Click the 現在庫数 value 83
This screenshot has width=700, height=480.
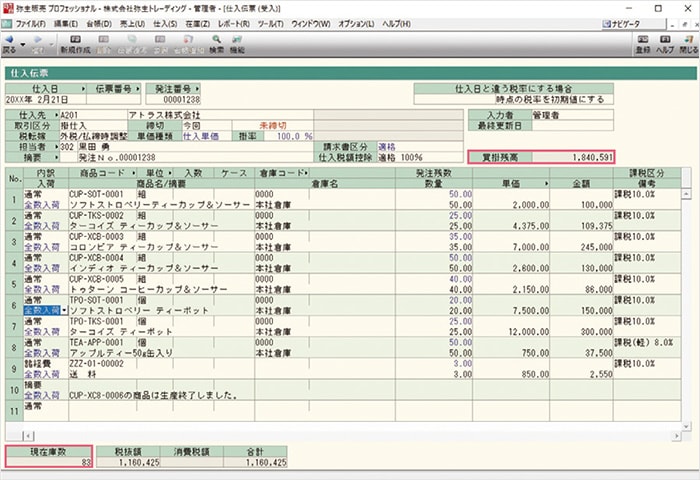[49, 463]
